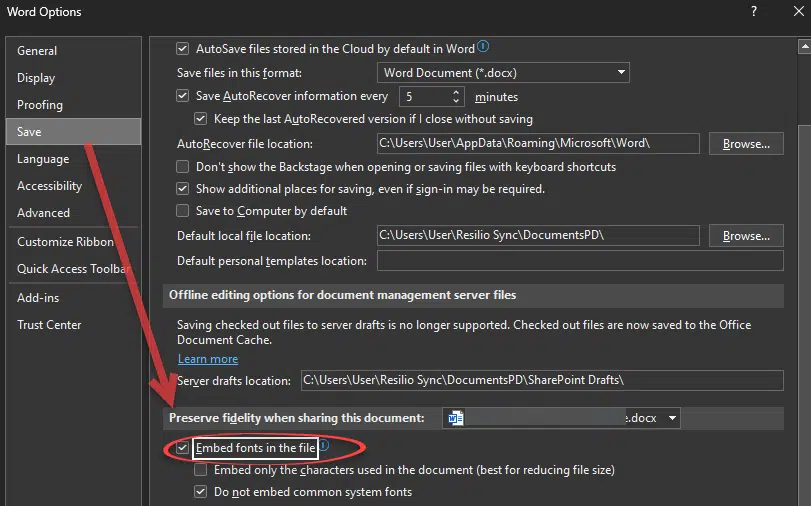
Task: Open the Advanced category
Action: point(73,213)
